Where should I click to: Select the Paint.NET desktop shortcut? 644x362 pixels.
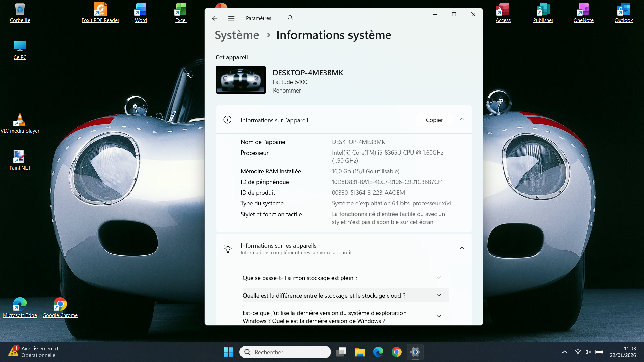[20, 161]
